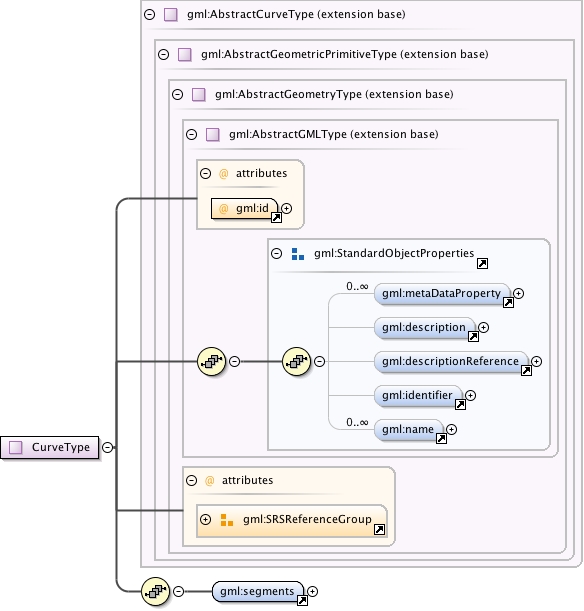
Task: Select the gml:metaDataProperty element
Action: click(442, 293)
